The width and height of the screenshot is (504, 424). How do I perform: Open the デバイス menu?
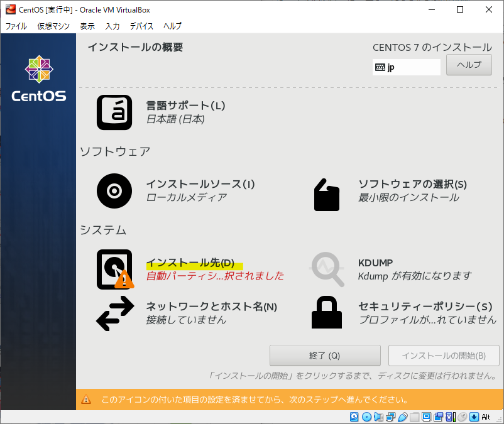(141, 26)
